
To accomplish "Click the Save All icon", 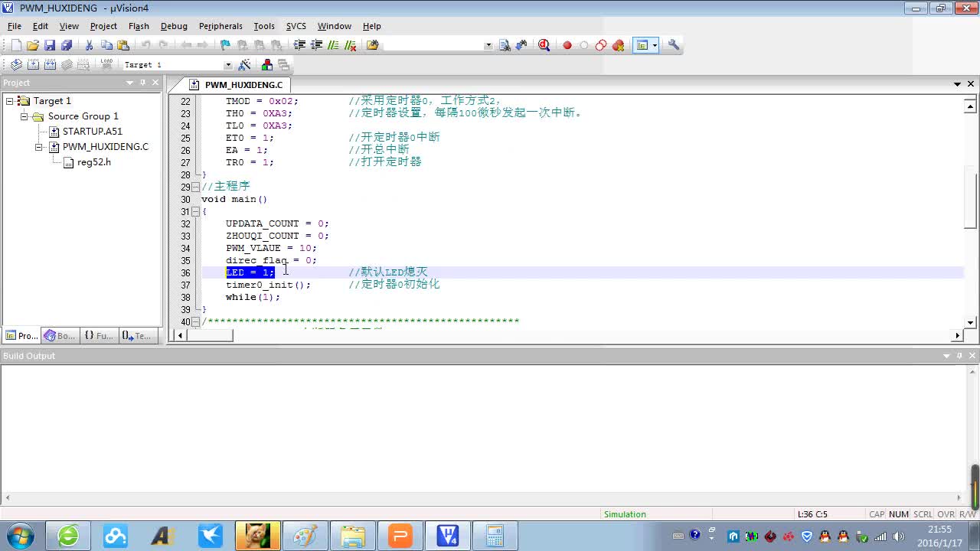I will click(x=67, y=45).
